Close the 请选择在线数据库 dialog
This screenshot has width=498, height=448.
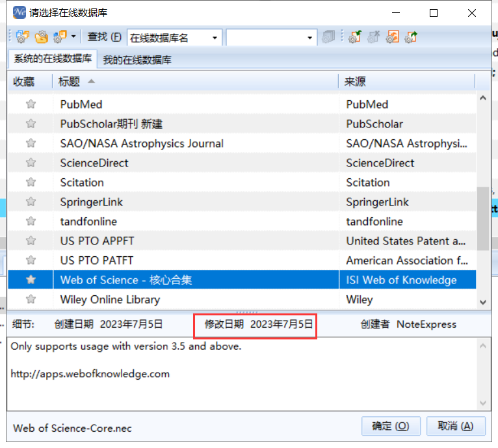pyautogui.click(x=472, y=13)
